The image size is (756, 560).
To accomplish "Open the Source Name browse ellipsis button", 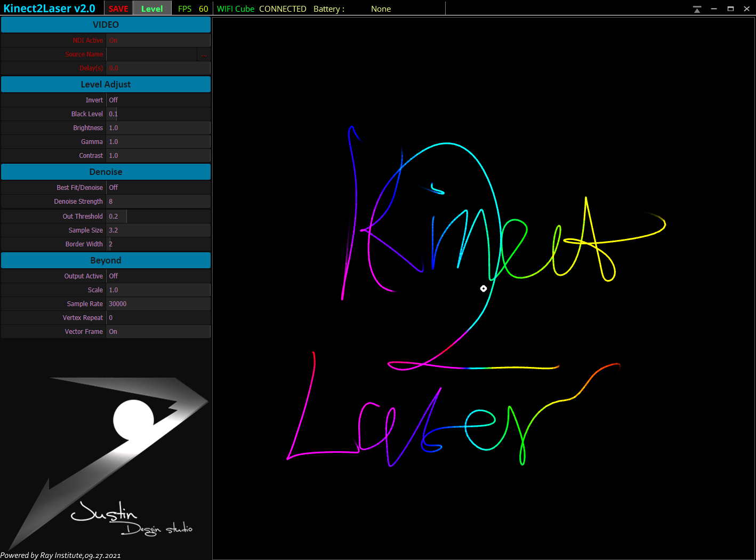I will (x=204, y=54).
